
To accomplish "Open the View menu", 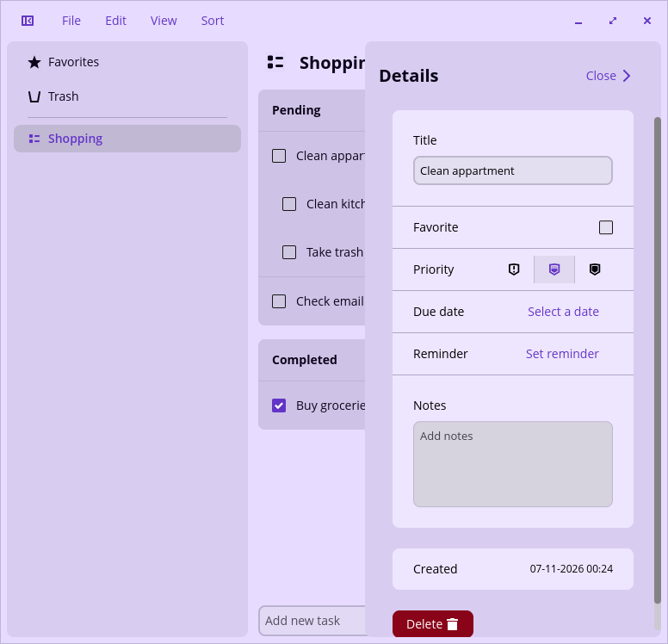I will (x=164, y=21).
